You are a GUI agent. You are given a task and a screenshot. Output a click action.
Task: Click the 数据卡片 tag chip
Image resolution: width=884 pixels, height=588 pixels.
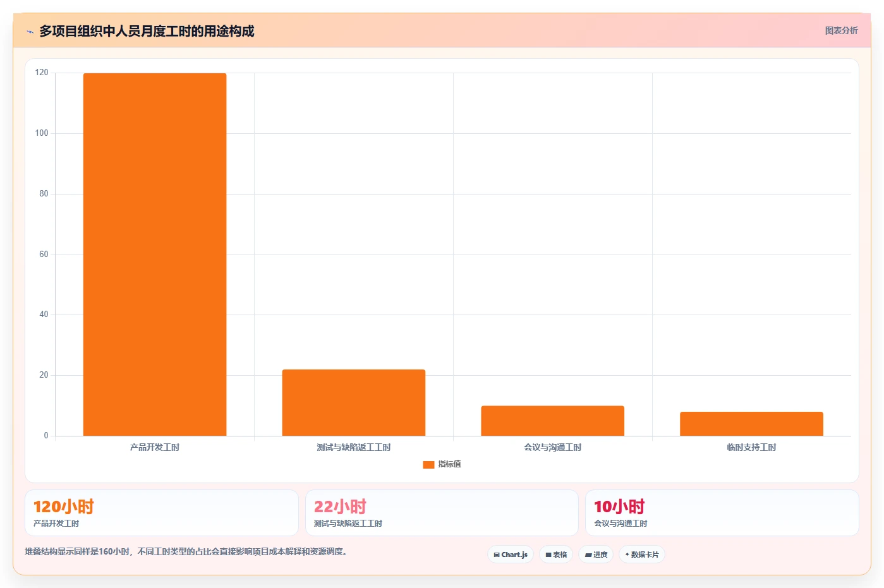(642, 555)
